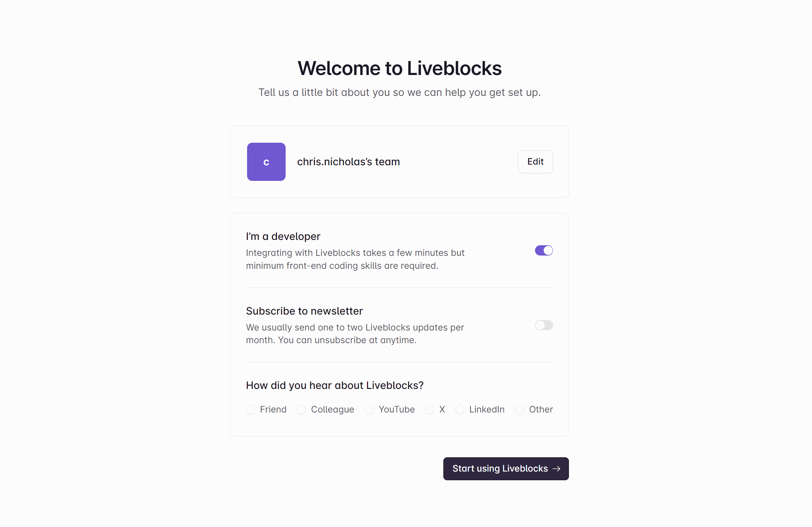
Task: Click the Colleague radio circle icon
Action: [x=301, y=410]
